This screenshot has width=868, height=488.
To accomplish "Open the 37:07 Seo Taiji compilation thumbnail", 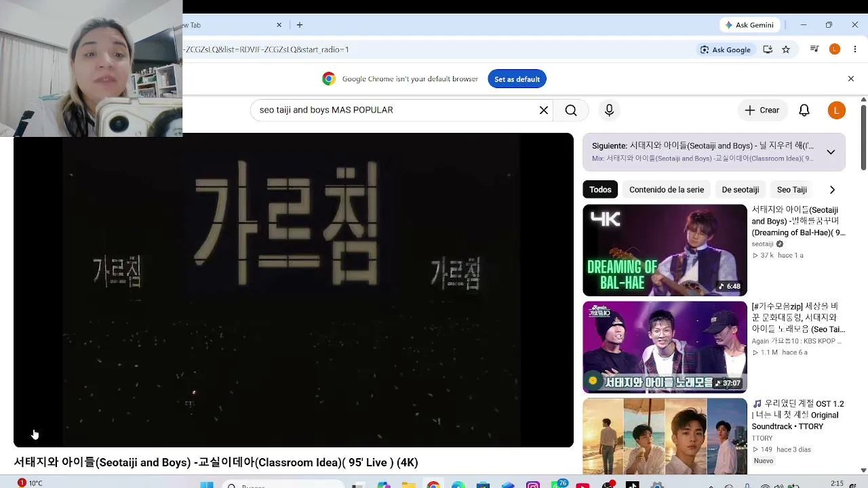I will coord(665,347).
